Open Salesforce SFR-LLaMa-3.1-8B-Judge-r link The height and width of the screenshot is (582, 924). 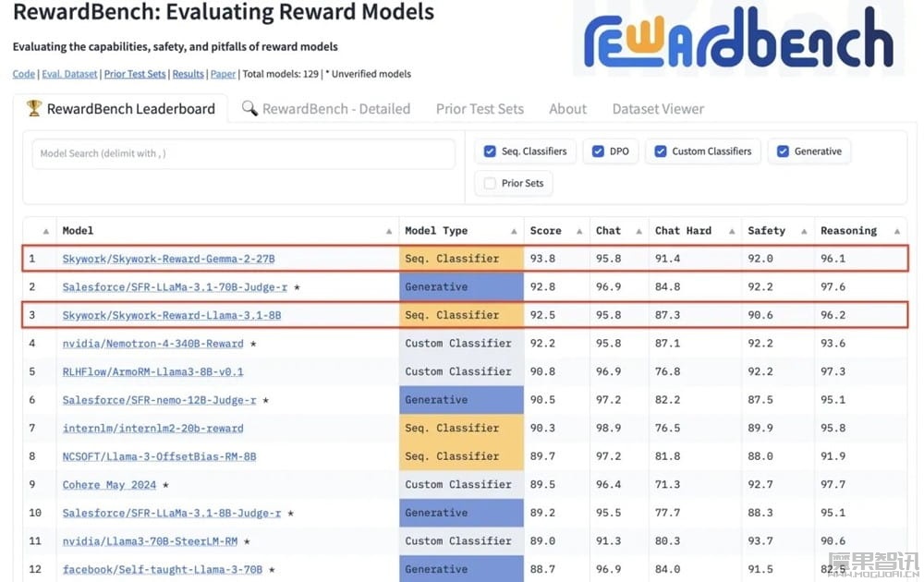click(172, 513)
